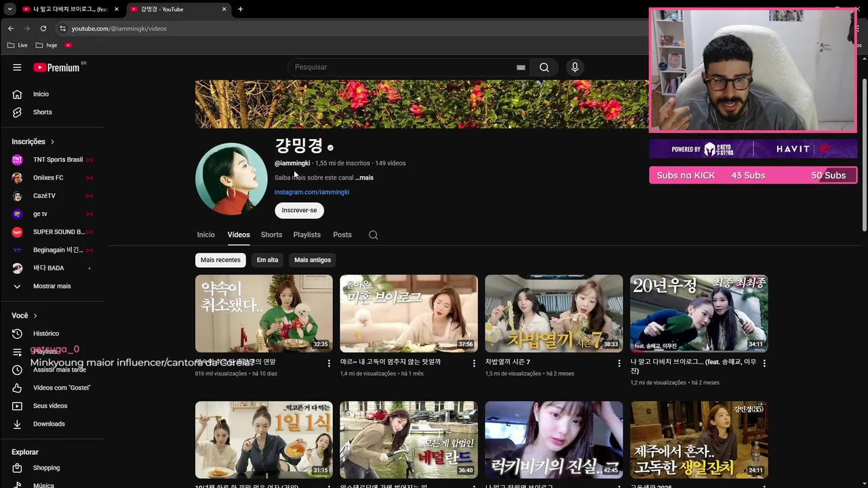
Task: Expand Mostrar mais subscriptions
Action: (53, 286)
